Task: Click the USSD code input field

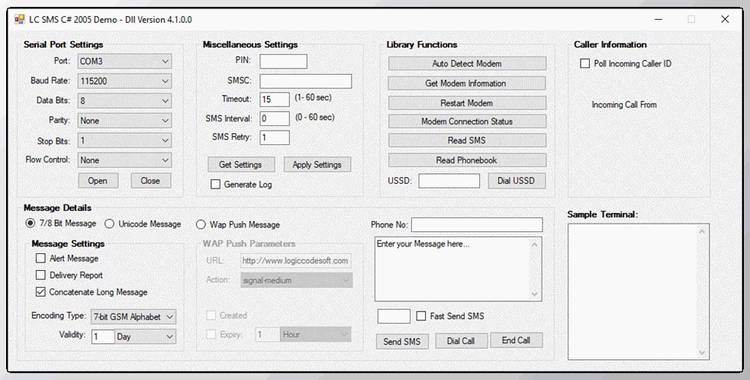Action: (x=449, y=181)
